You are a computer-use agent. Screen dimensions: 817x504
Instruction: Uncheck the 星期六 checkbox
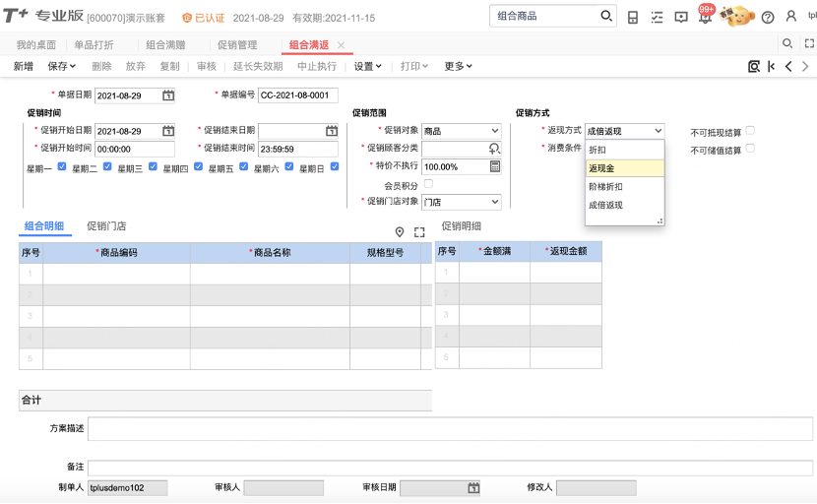click(x=289, y=166)
